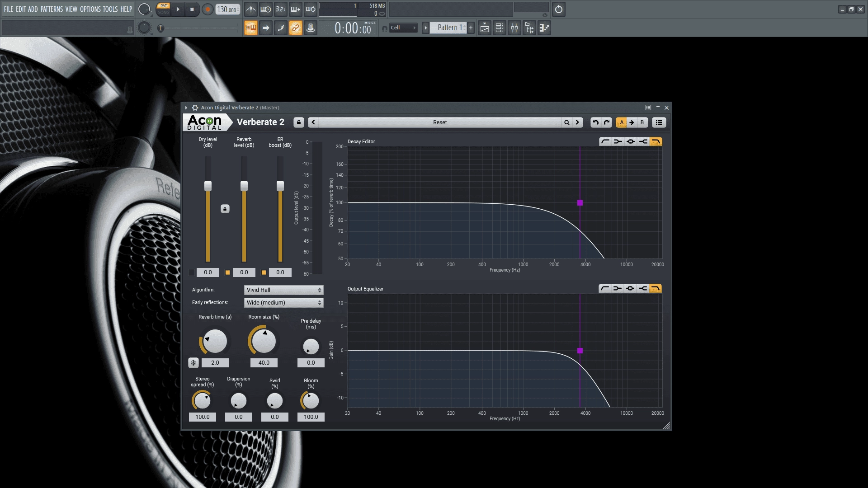The width and height of the screenshot is (868, 488).
Task: Copy A settings to B with arrow
Action: [x=632, y=122]
